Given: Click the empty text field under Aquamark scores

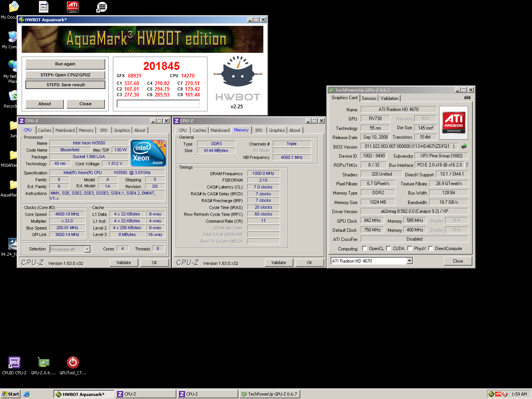Looking at the screenshot, I should click(x=158, y=104).
